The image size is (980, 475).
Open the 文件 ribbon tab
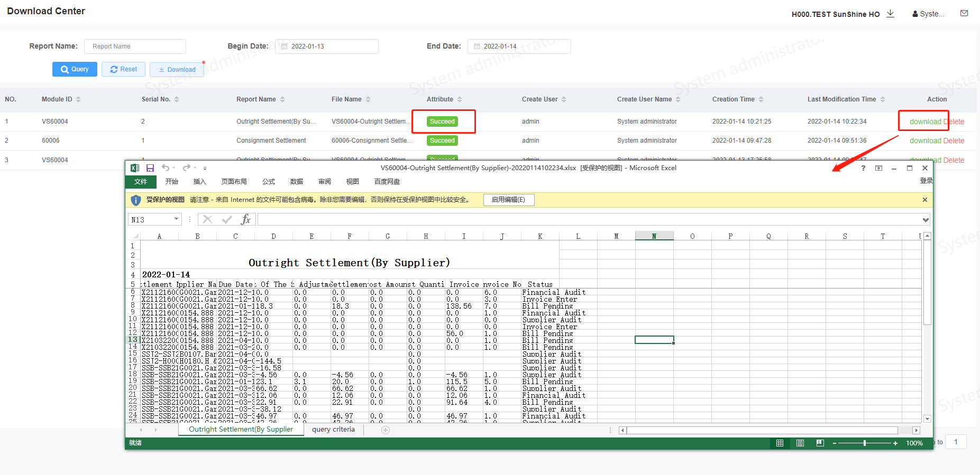(x=141, y=182)
